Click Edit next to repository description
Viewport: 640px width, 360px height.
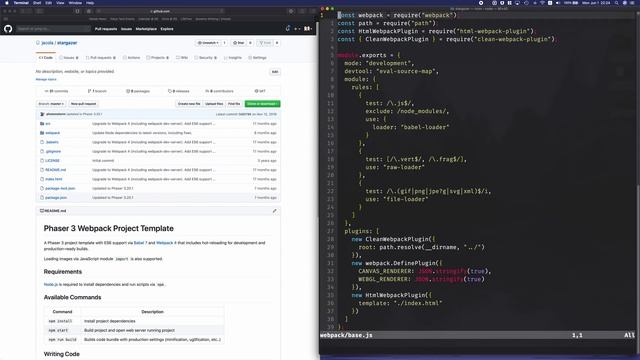(275, 72)
